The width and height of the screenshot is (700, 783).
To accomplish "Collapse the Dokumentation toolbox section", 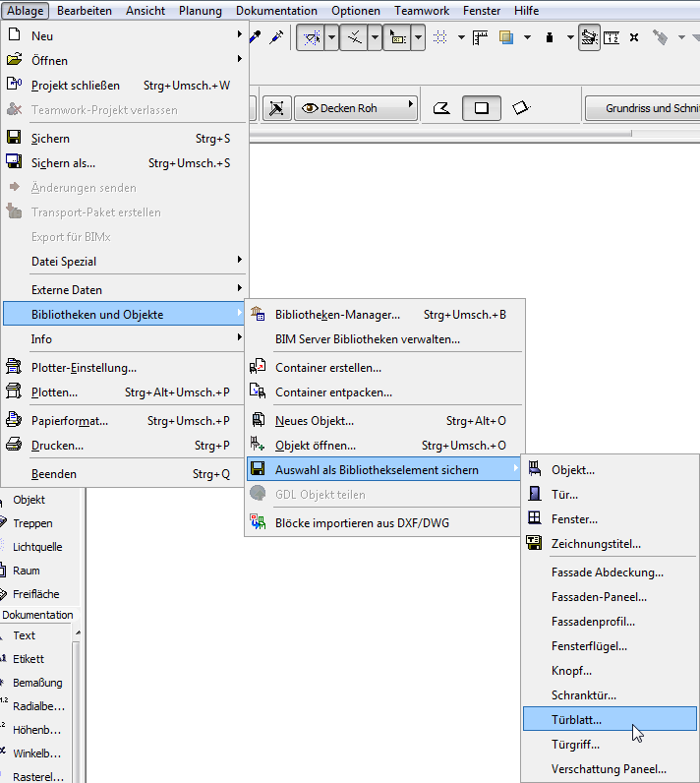I will [38, 615].
